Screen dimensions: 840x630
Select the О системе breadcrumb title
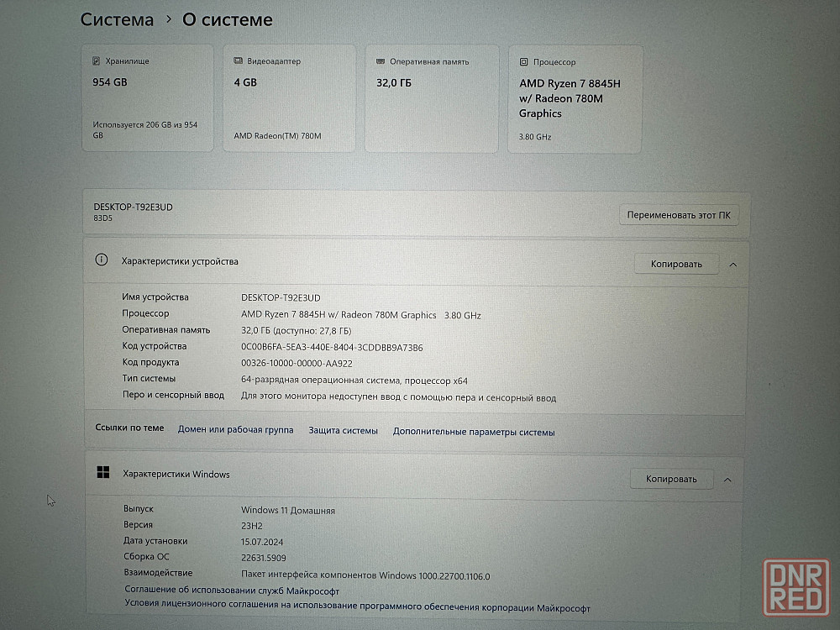[227, 19]
